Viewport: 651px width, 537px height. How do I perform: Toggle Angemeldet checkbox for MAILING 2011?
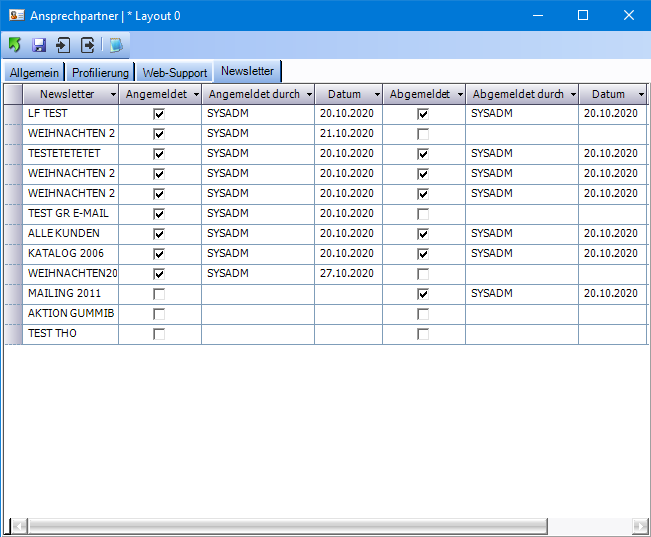pyautogui.click(x=159, y=294)
